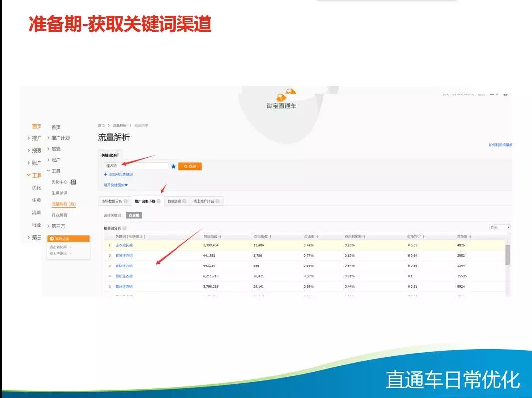Click the 淘宝直通车 logo
This screenshot has height=398, width=532.
pyautogui.click(x=281, y=99)
